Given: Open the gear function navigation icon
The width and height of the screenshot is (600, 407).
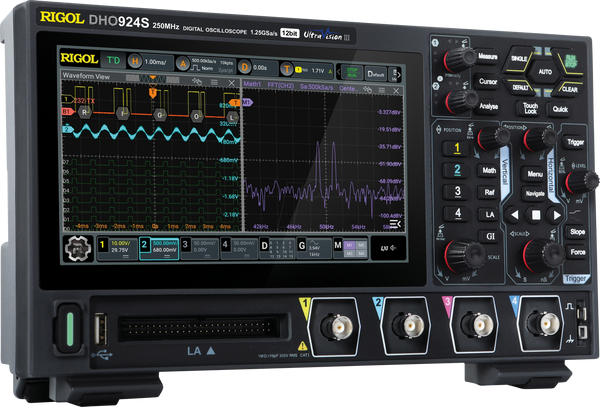Looking at the screenshot, I should point(78,249).
